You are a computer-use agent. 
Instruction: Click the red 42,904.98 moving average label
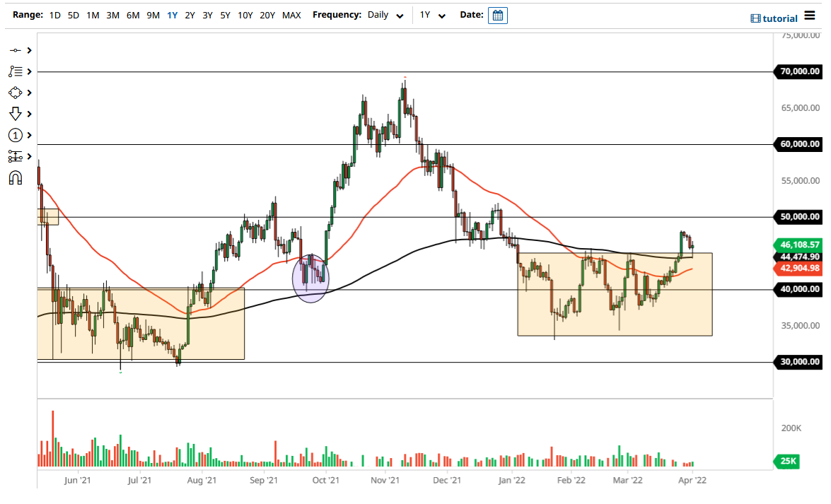(799, 268)
